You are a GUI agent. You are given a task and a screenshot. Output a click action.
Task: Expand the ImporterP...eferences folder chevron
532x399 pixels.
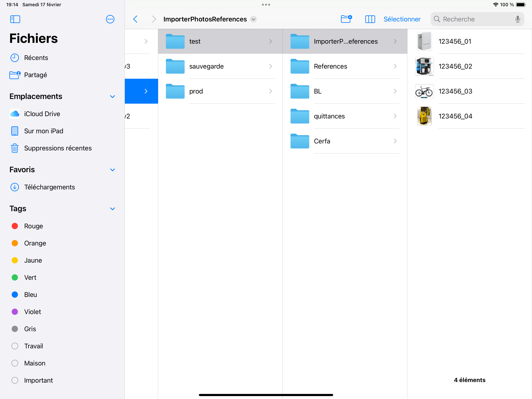tap(395, 41)
